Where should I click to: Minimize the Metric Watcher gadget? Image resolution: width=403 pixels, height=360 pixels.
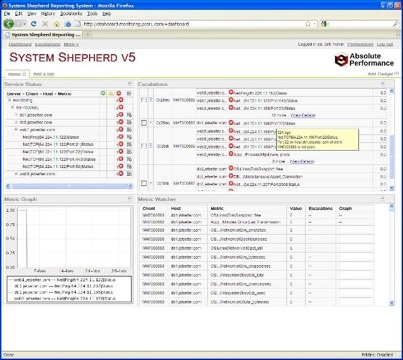point(383,199)
